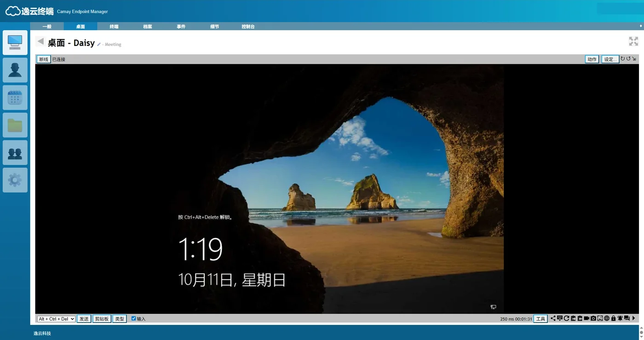Open the settings gear in the sidebar

15,180
